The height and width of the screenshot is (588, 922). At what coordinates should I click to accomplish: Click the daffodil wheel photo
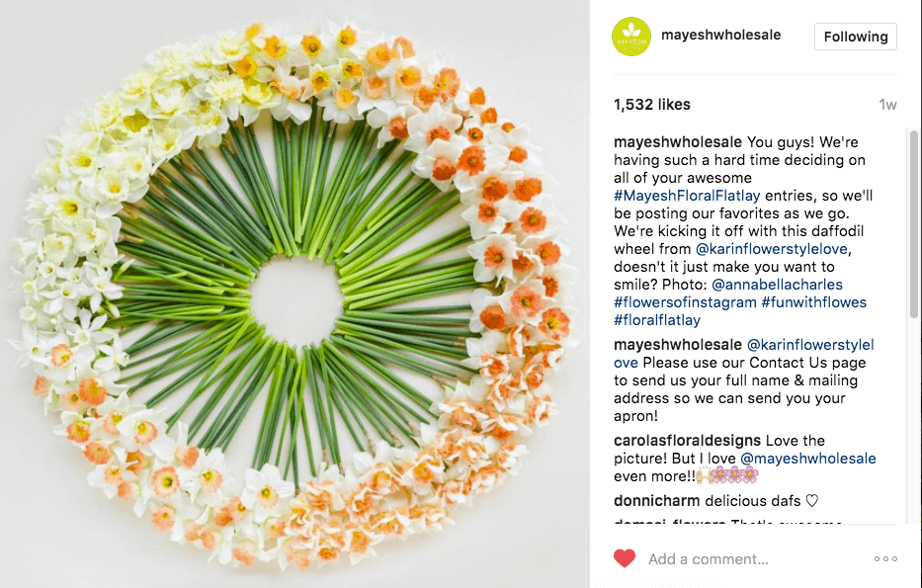coord(294,294)
